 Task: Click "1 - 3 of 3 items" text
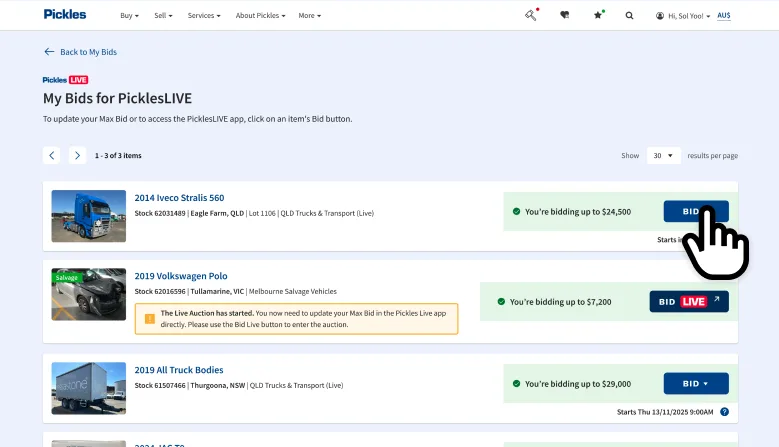point(118,155)
